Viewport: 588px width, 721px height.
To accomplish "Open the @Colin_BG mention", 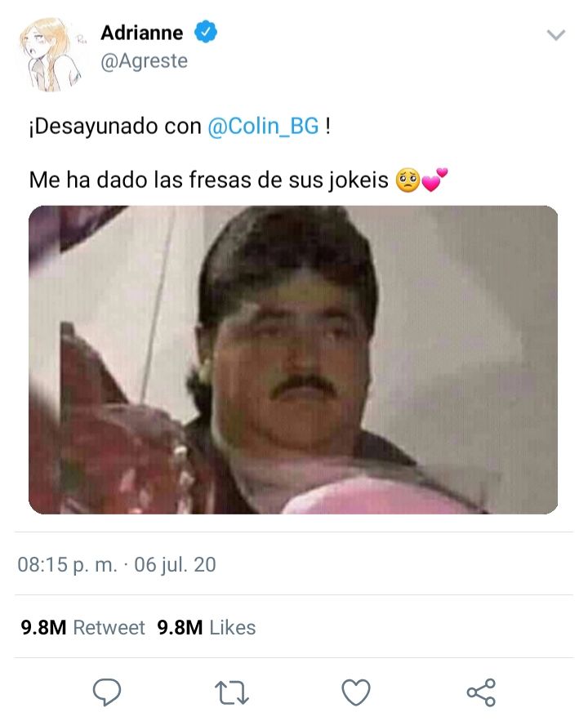I will 263,126.
